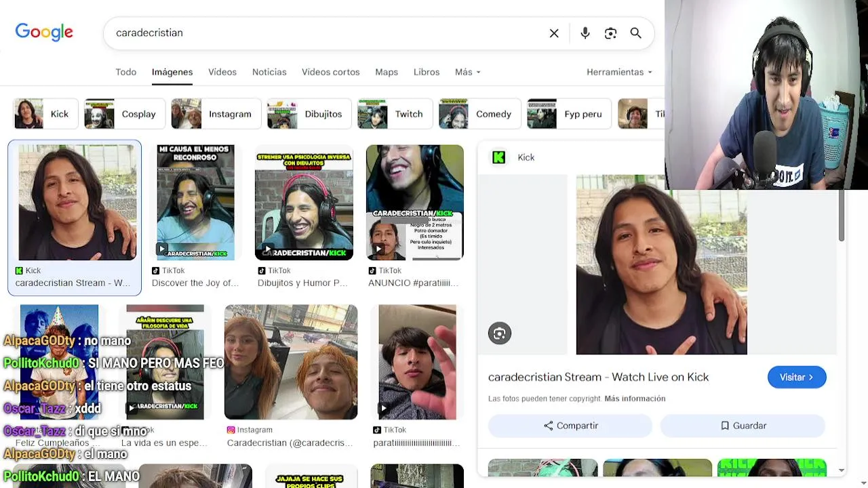
Task: Open the Libros tab
Action: tap(427, 72)
